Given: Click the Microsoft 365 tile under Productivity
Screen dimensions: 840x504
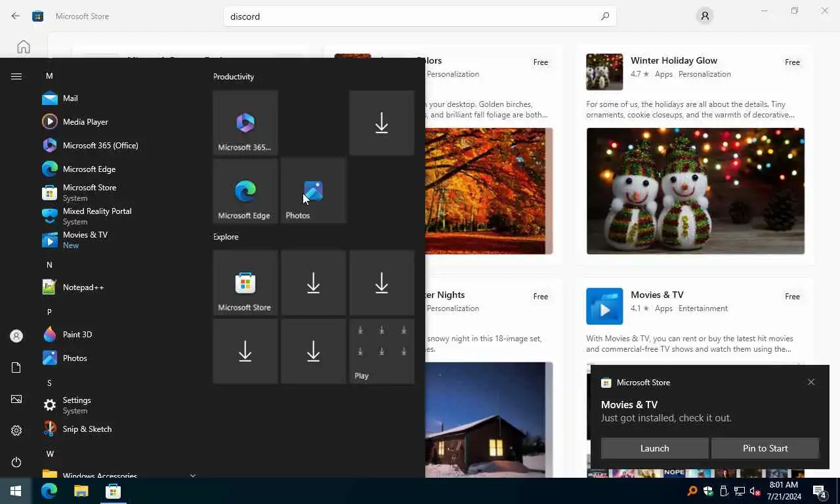Looking at the screenshot, I should point(245,123).
